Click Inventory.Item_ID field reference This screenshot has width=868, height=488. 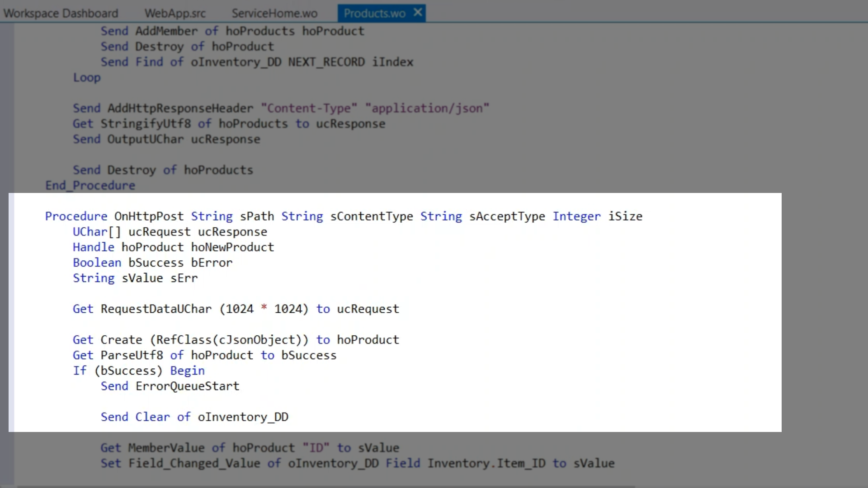pyautogui.click(x=486, y=464)
